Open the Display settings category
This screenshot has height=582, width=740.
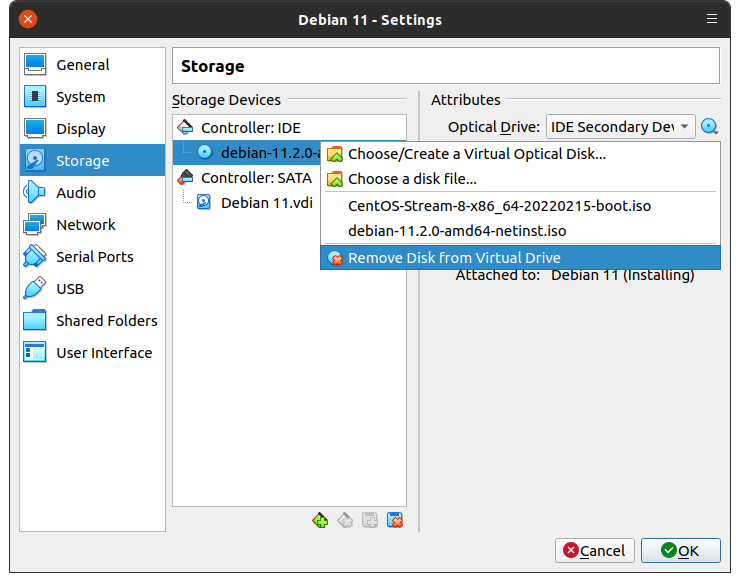(80, 129)
